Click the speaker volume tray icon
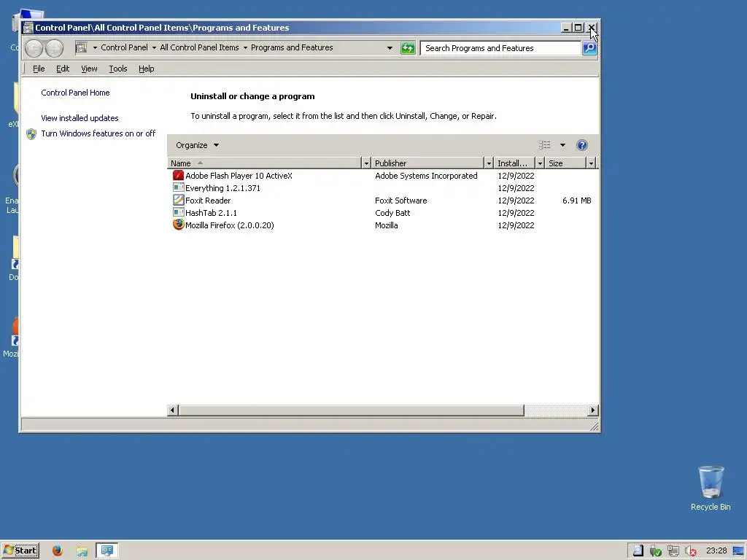This screenshot has height=560, width=747. pos(690,551)
